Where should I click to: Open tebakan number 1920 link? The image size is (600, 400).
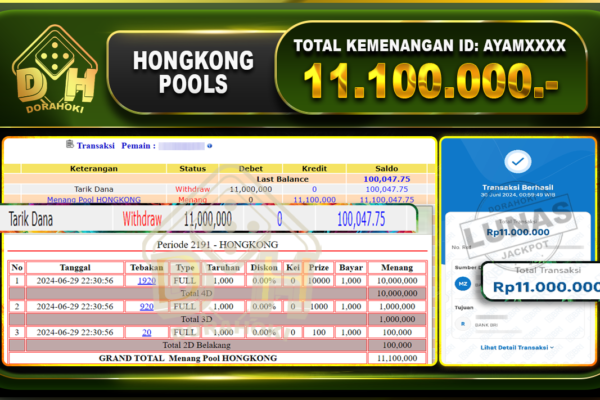147,281
